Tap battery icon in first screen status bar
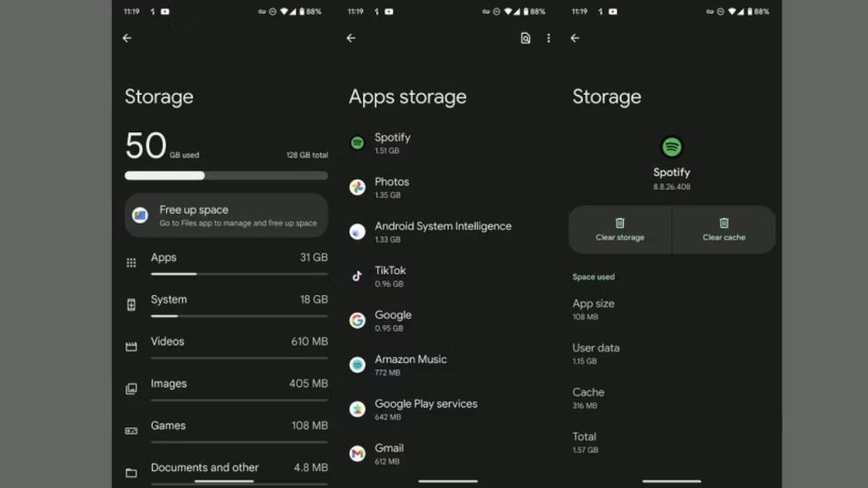Screen dimensions: 868x488 tap(302, 11)
